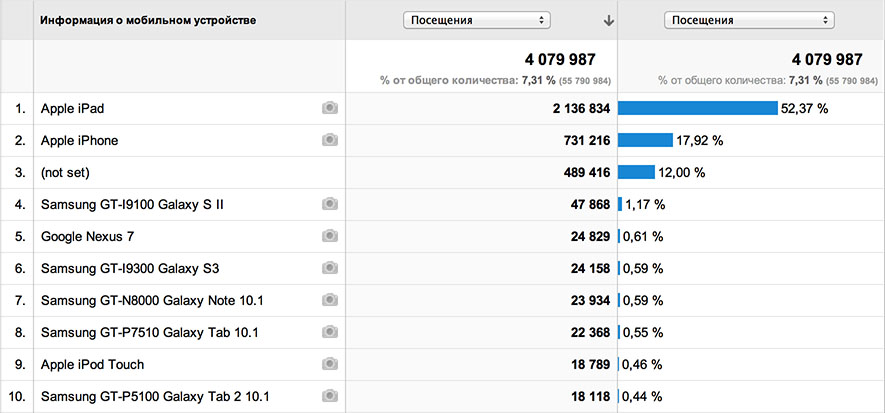The height and width of the screenshot is (413, 885).
Task: Open camera icon for Google Nexus 7
Action: pyautogui.click(x=330, y=236)
